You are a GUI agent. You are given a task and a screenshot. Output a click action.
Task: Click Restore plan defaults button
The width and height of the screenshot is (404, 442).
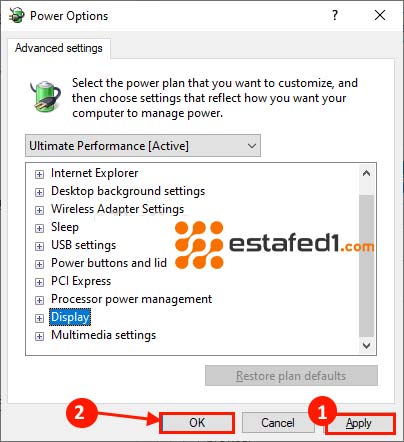tap(291, 376)
